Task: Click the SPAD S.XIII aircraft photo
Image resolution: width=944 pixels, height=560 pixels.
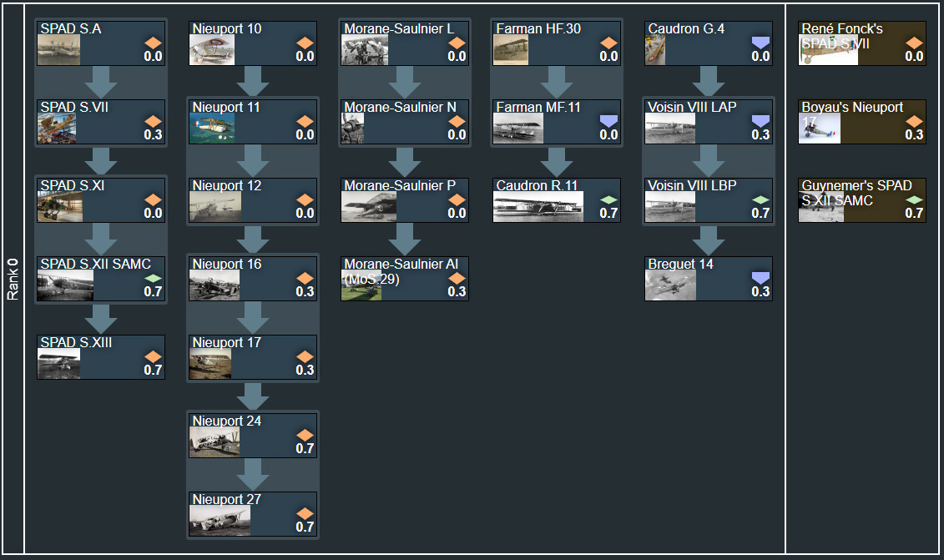Action: click(59, 364)
